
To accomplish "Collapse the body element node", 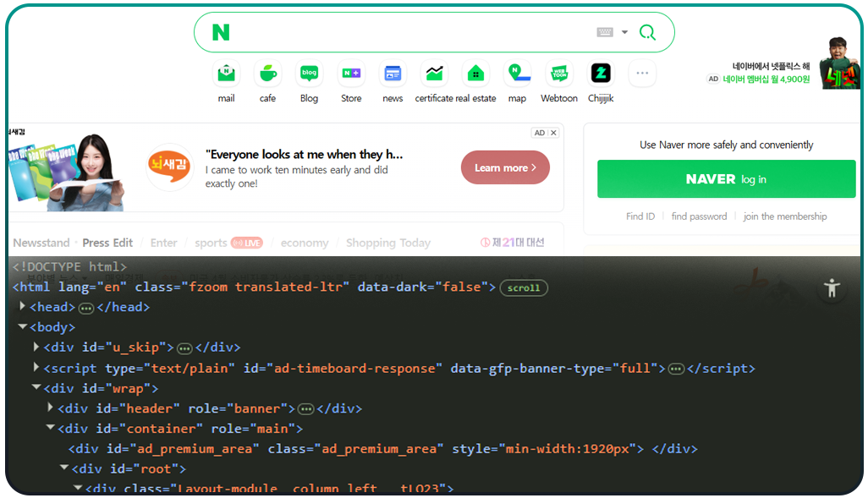I will coord(22,326).
